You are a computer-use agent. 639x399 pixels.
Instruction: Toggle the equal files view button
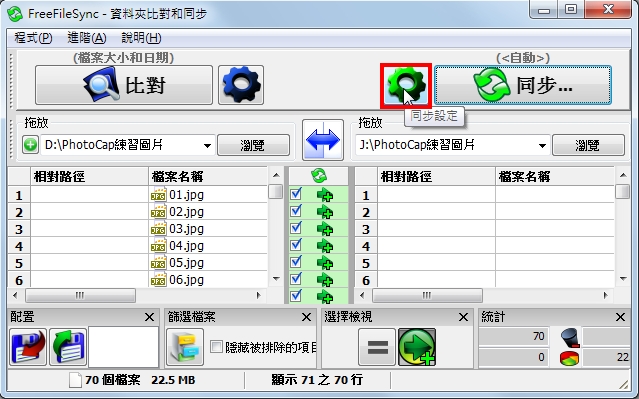[x=377, y=347]
